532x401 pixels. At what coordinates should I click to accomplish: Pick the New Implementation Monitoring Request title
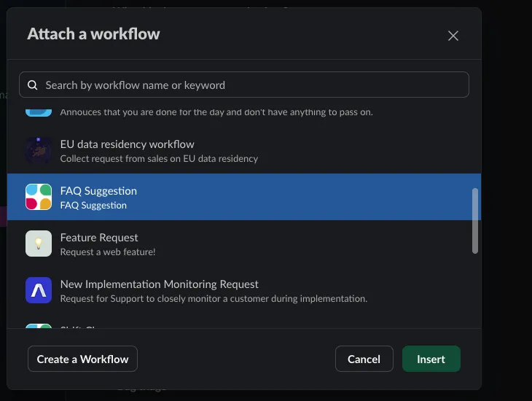tap(159, 284)
